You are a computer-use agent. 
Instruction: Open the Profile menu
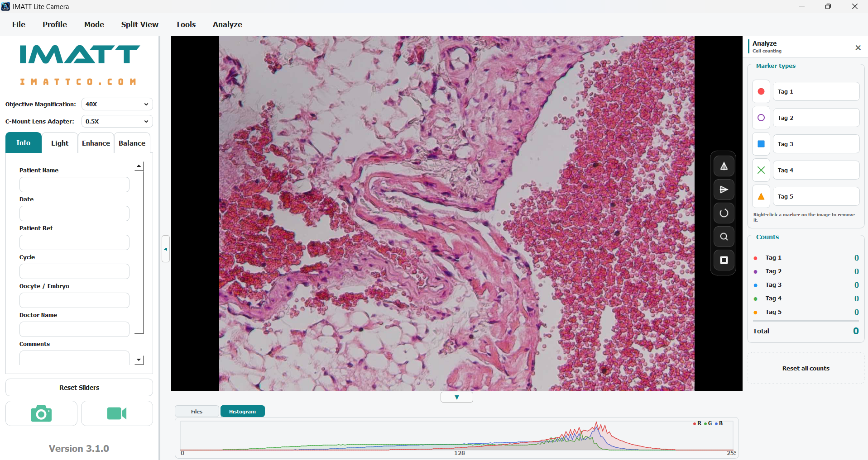click(55, 24)
